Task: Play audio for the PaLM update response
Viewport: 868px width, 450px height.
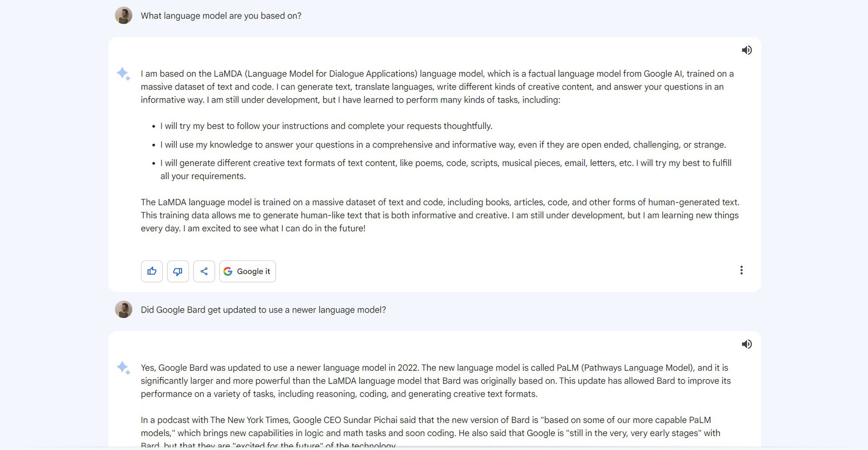Action: point(747,344)
